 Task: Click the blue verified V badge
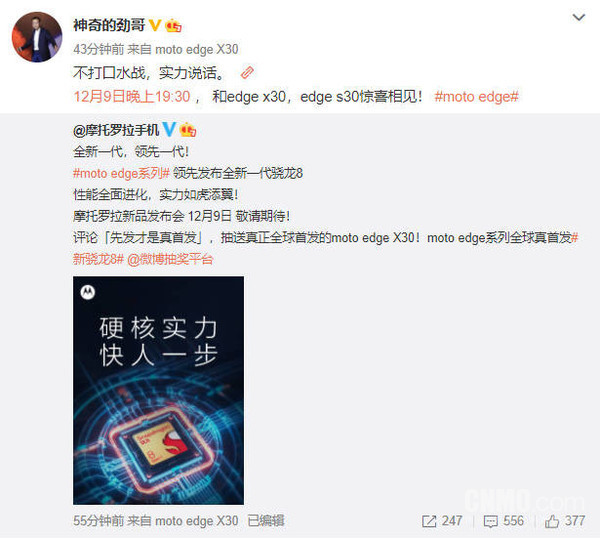pyautogui.click(x=169, y=130)
